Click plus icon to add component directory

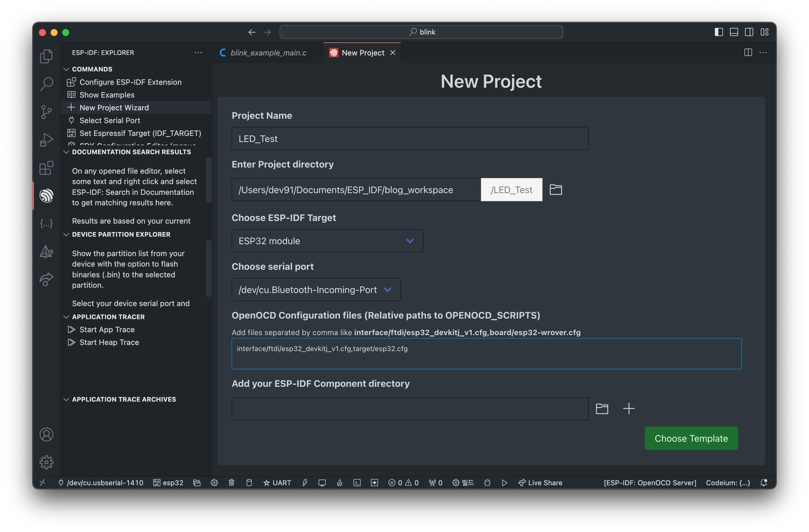pyautogui.click(x=629, y=408)
